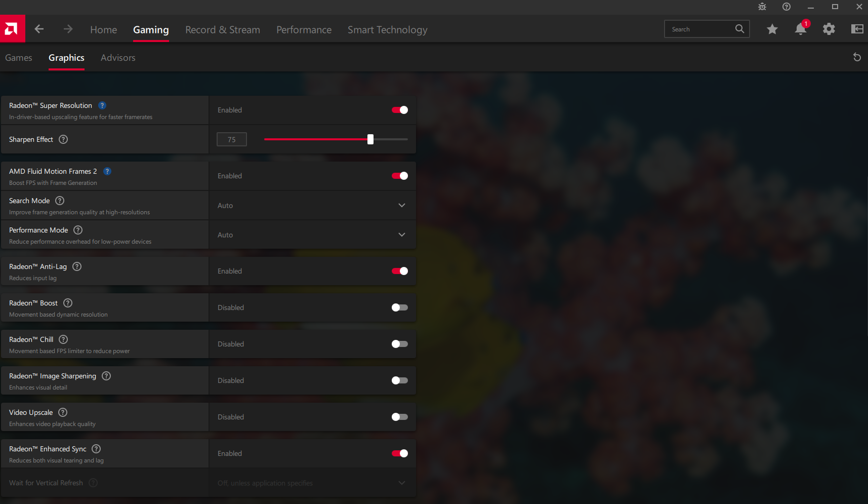Expand Performance Mode dropdown
The width and height of the screenshot is (868, 504).
(312, 235)
